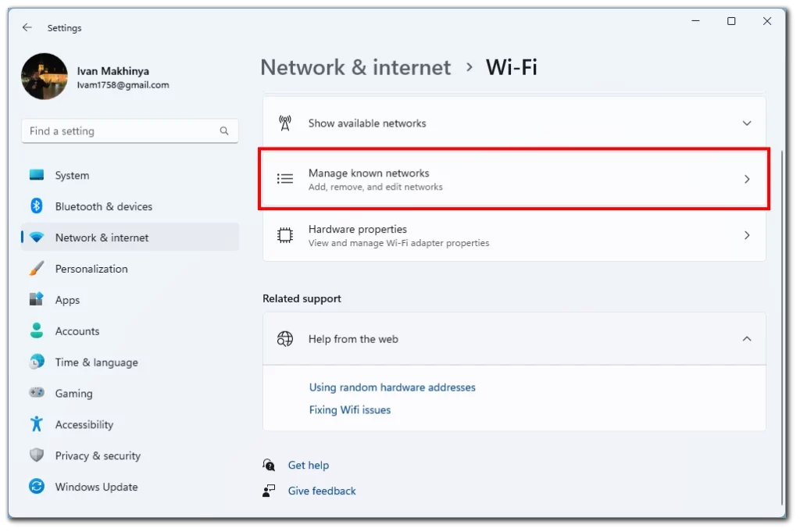The width and height of the screenshot is (800, 532).
Task: Click the magnifier search icon
Action: point(224,131)
